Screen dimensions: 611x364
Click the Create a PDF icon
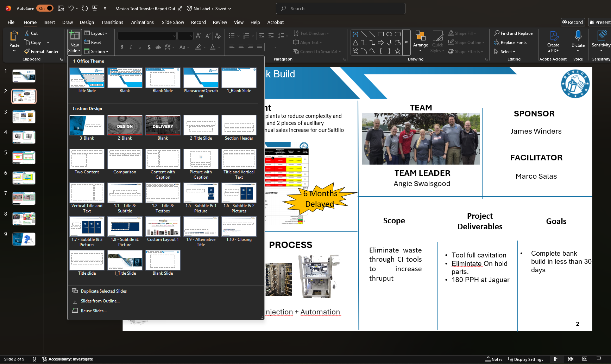[554, 36]
